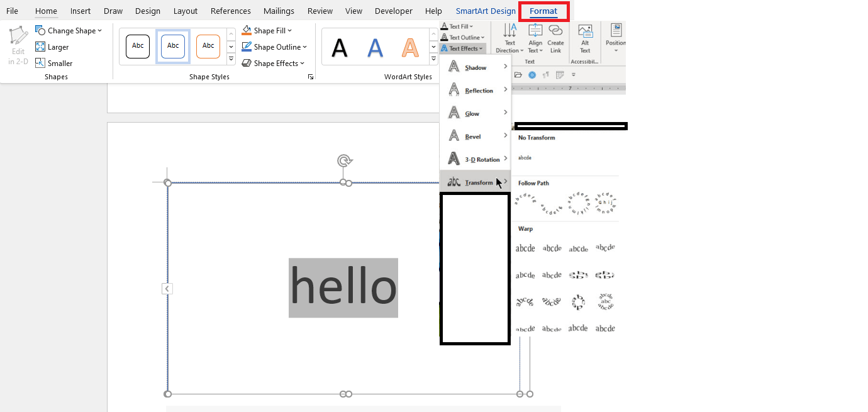The height and width of the screenshot is (412, 868).
Task: Open the Shape Effects dropdown
Action: [x=274, y=63]
